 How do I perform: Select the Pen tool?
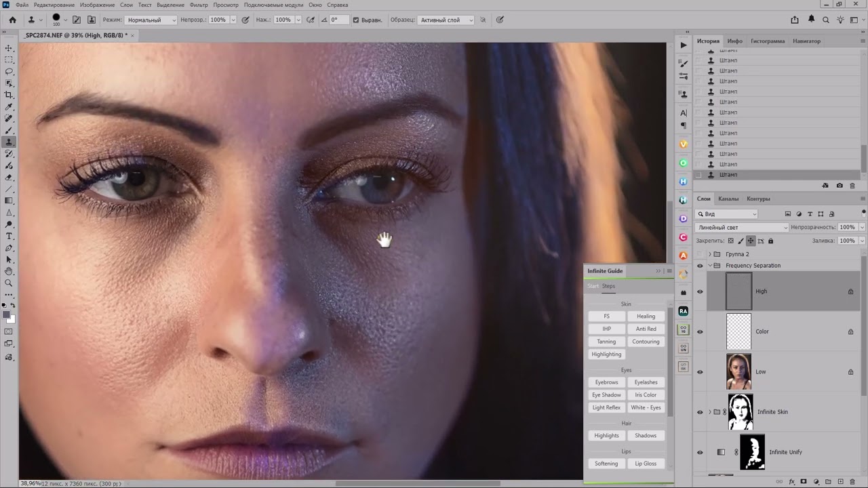tap(9, 248)
